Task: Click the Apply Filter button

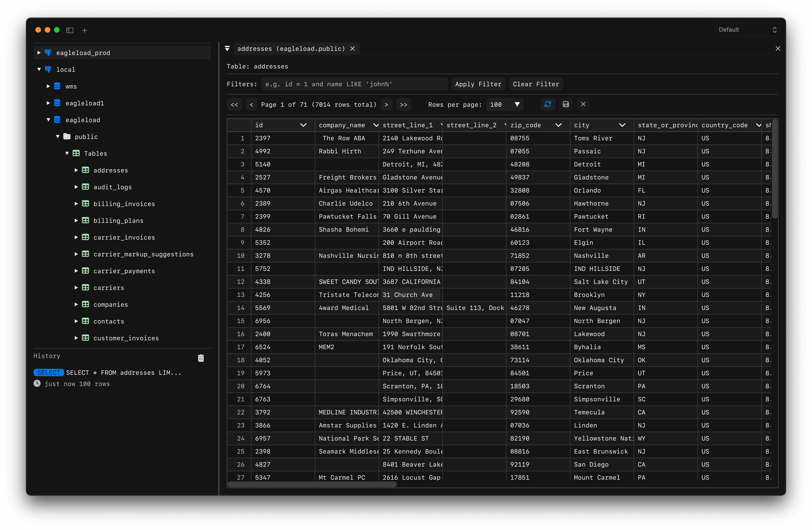Action: pyautogui.click(x=478, y=84)
